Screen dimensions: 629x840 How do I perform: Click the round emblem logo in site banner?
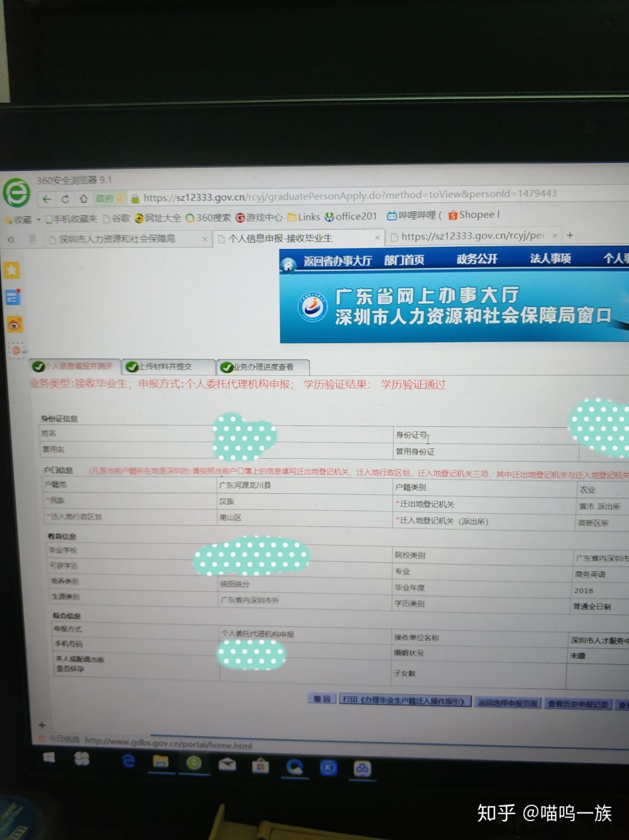313,307
